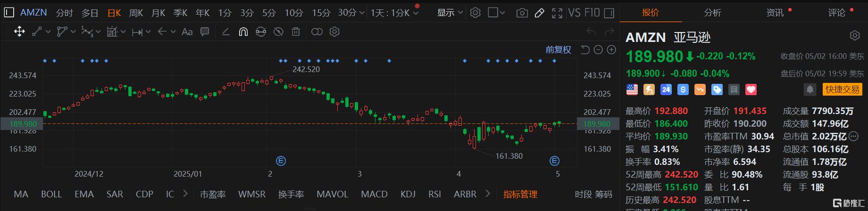Select the 15分 minute chart

click(321, 13)
